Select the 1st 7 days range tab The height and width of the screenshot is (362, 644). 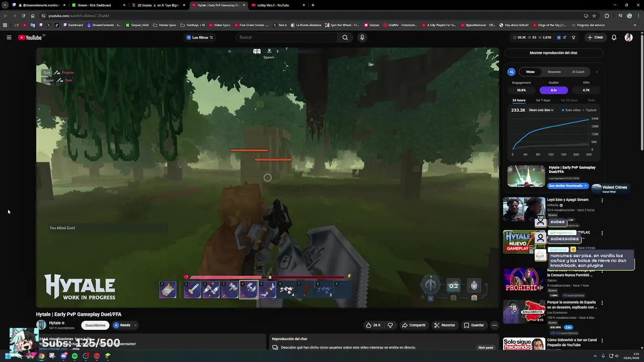click(x=543, y=100)
